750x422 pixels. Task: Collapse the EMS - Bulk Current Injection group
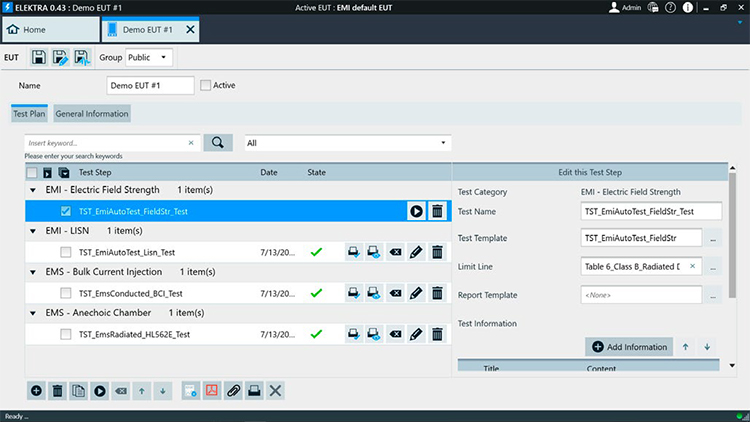coord(33,271)
